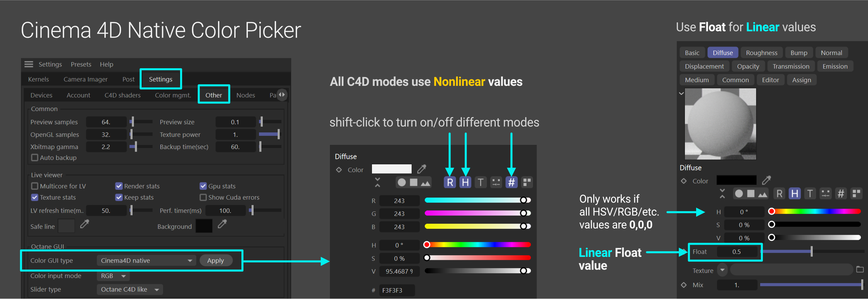This screenshot has width=868, height=299.
Task: Open the Roughness material tab
Action: point(761,53)
